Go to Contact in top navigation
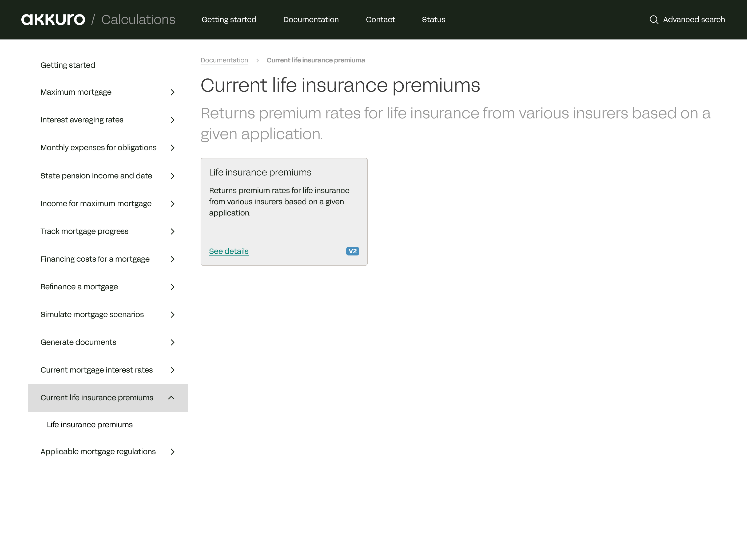 point(380,19)
